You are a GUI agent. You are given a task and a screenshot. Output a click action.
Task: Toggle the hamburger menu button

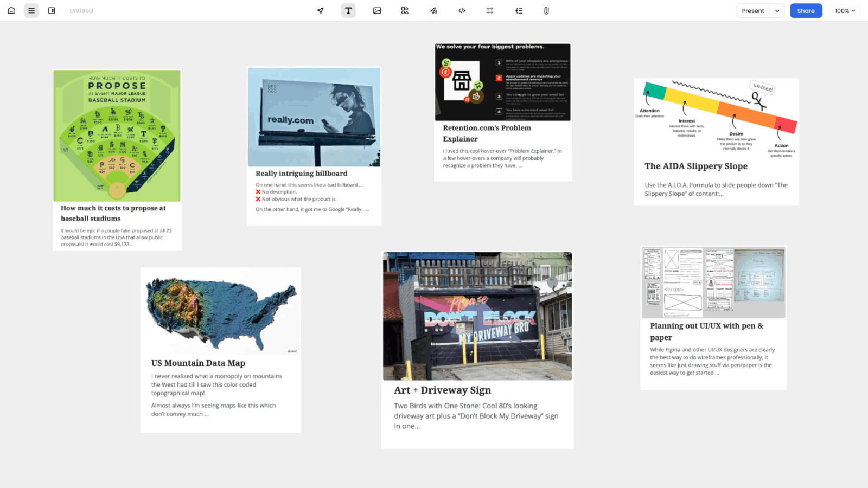(31, 11)
